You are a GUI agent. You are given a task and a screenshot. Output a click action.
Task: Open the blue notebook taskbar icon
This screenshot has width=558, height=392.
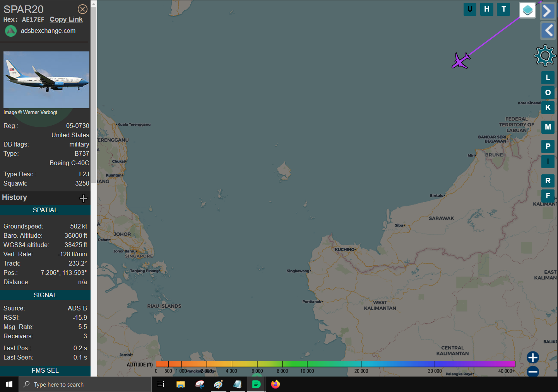237,384
